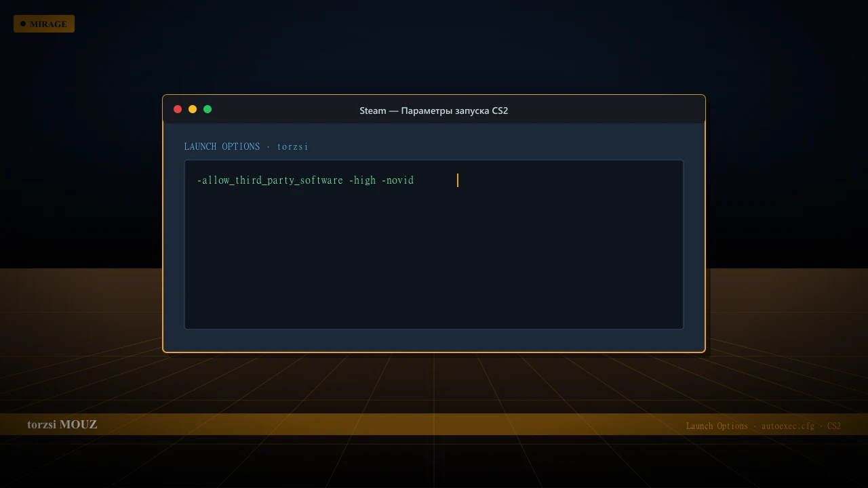
Task: Click the window title 'Steam — Параметры запуска CS2'
Action: point(434,110)
